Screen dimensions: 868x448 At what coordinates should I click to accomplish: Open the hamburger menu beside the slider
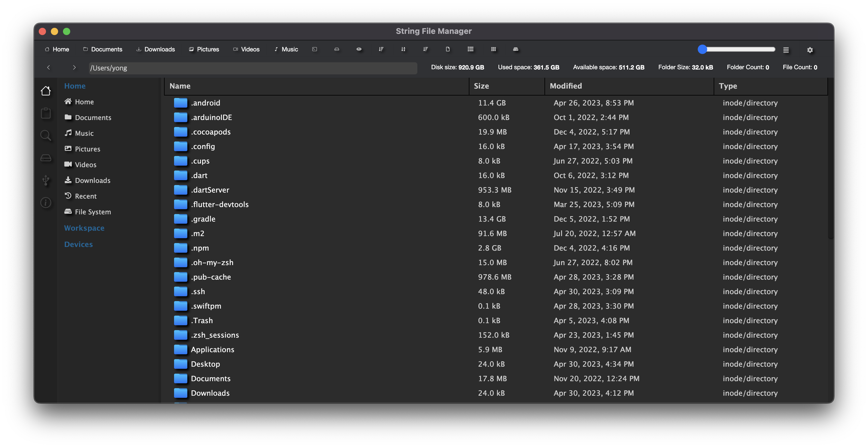[x=786, y=50]
